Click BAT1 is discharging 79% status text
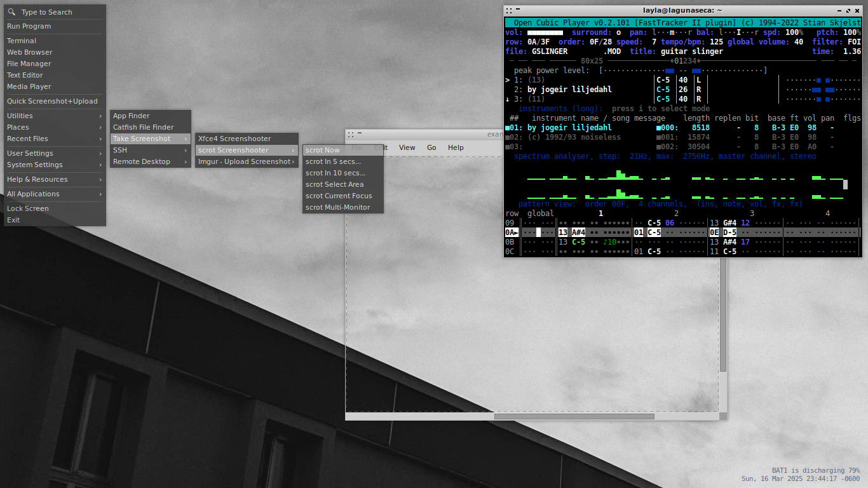This screenshot has height=488, width=868. tap(816, 471)
